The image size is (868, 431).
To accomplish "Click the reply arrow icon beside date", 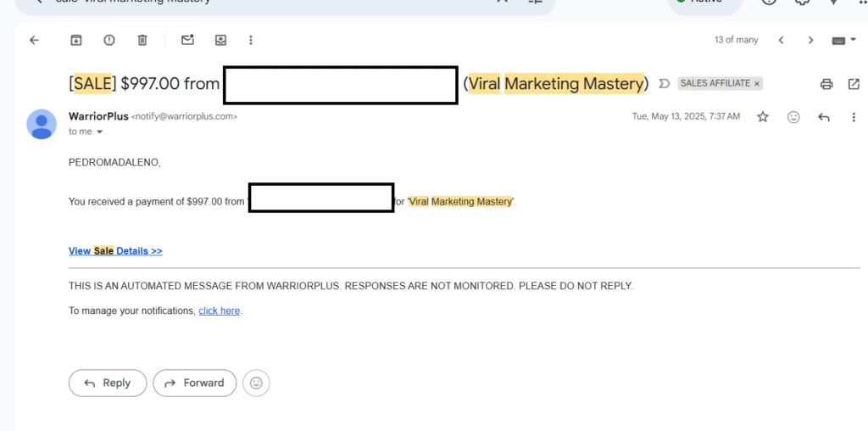I will pyautogui.click(x=823, y=117).
